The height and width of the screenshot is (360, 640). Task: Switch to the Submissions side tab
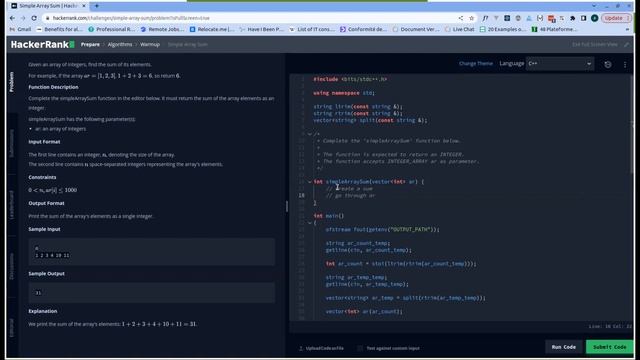[11, 143]
